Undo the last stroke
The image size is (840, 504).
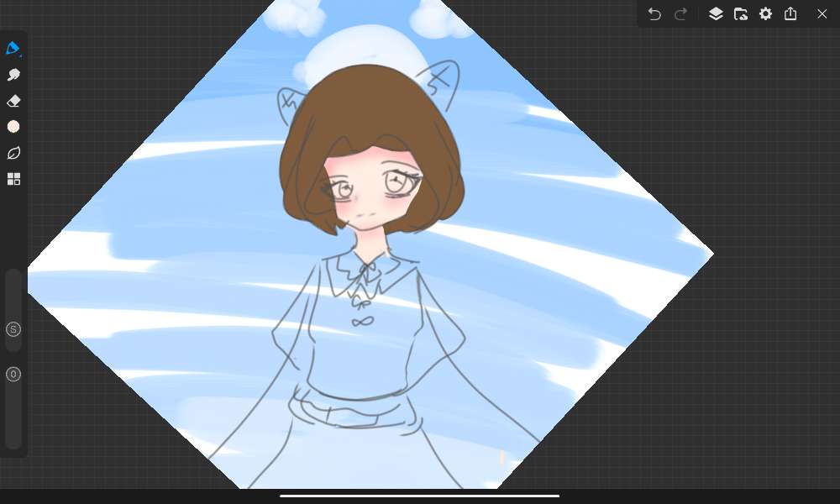654,14
